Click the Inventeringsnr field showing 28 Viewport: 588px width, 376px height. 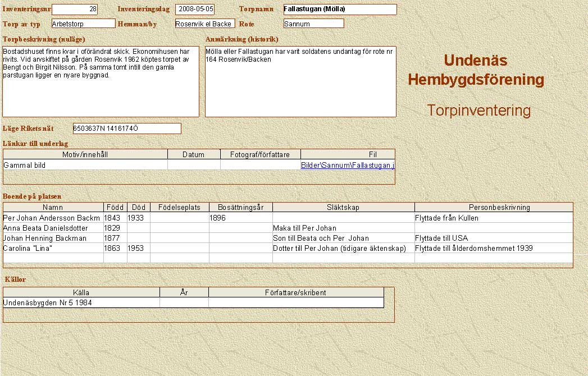click(x=75, y=10)
